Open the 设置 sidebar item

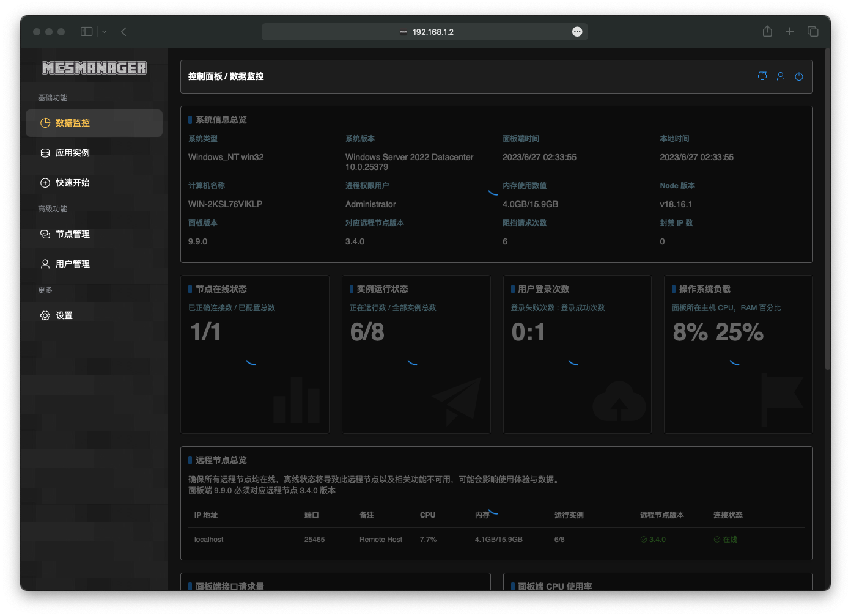(94, 315)
